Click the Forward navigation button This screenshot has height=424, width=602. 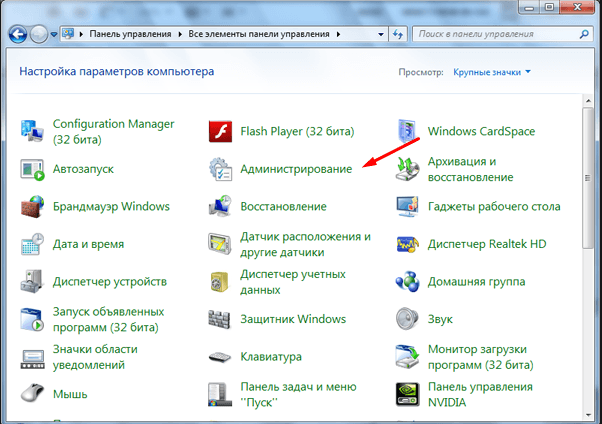[38, 35]
